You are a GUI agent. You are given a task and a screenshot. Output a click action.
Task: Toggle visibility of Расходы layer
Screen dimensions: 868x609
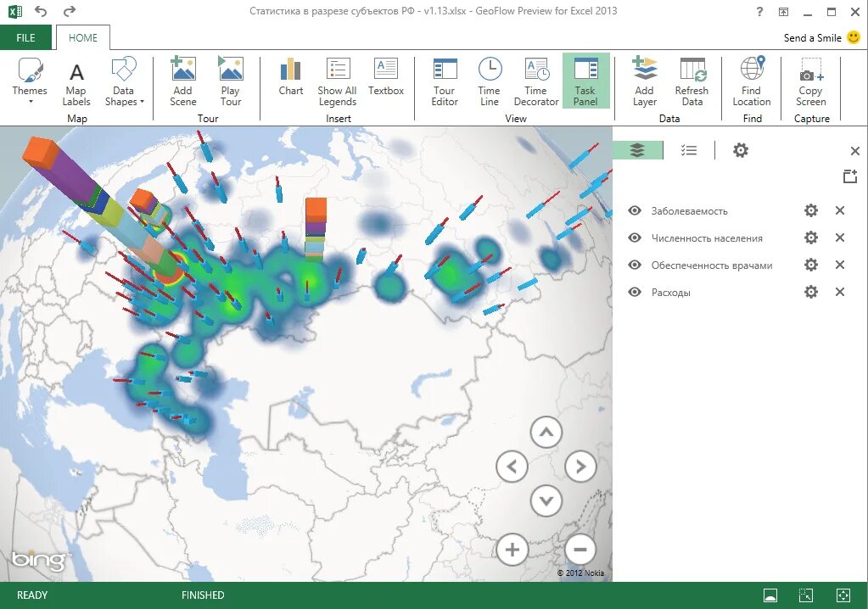pyautogui.click(x=635, y=292)
